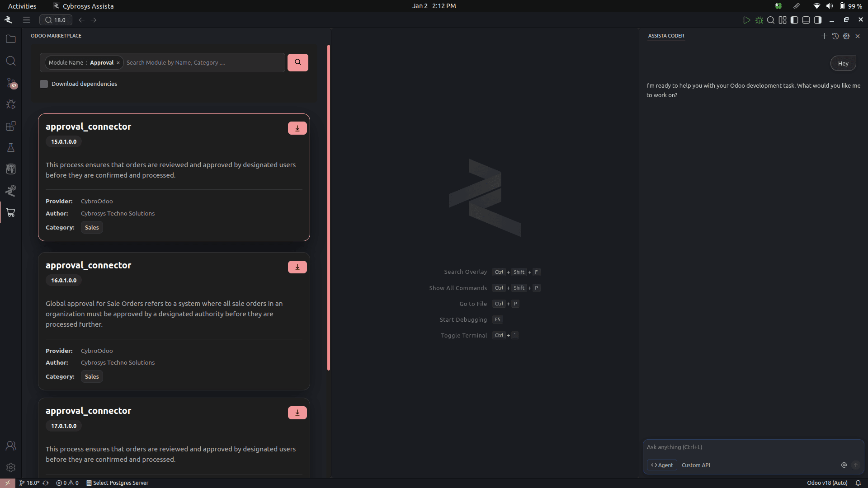This screenshot has height=488, width=868.
Task: Open chat history in Assista Coder
Action: (835, 36)
